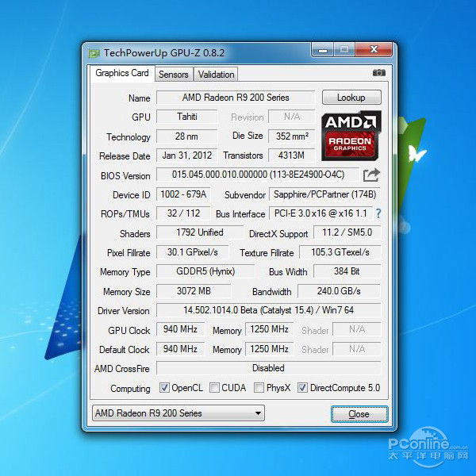The height and width of the screenshot is (476, 476).
Task: Click the Bandwidth field 240.0 GB/s
Action: coord(339,291)
